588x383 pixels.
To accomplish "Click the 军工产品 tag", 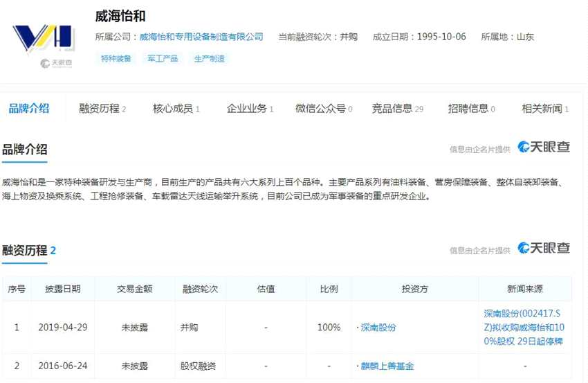I will pyautogui.click(x=163, y=59).
